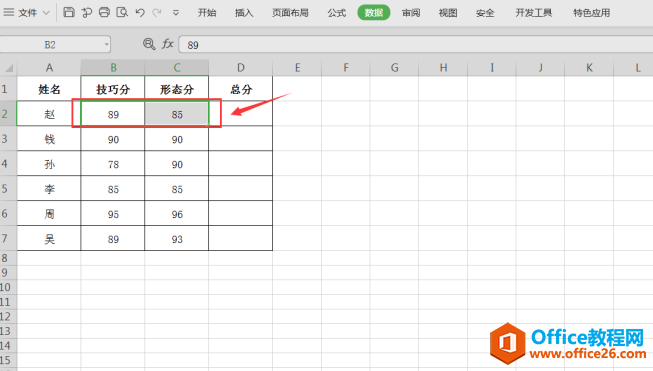This screenshot has height=371, width=653.
Task: Click cell B2 containing 89
Action: coord(113,114)
